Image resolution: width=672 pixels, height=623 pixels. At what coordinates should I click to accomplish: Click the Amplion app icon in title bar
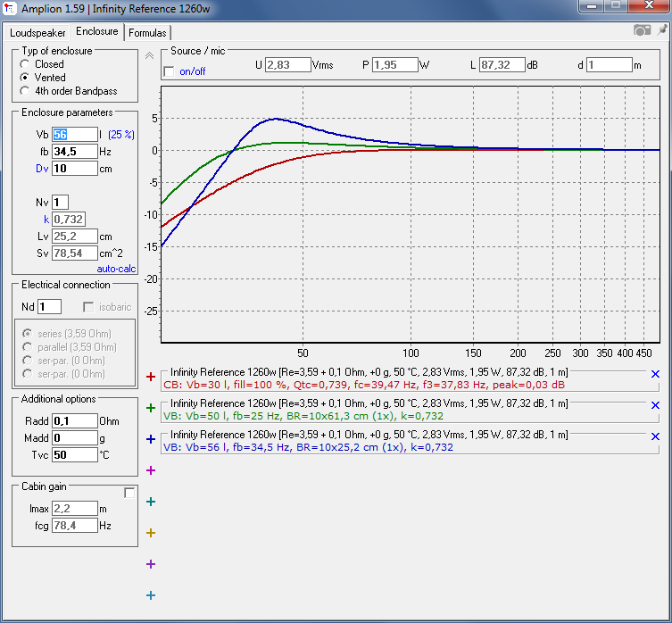[x=9, y=8]
